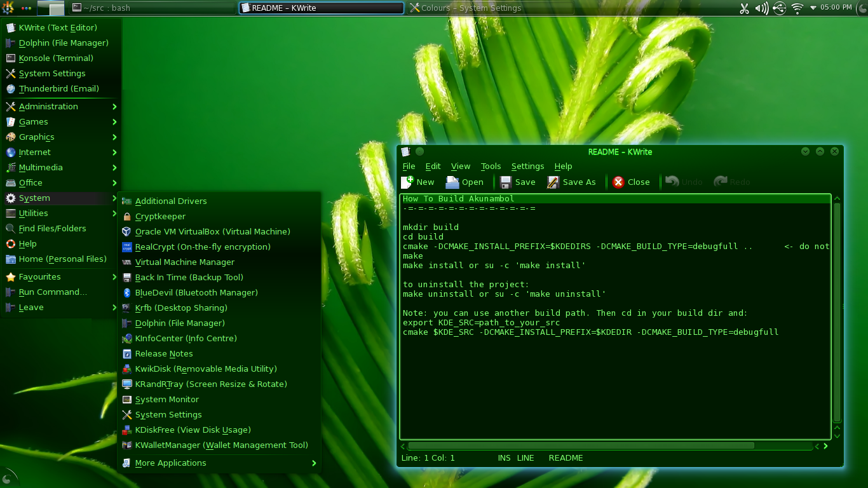Screen dimensions: 868x488
Task: Select Run Command… in main menu
Action: click(x=62, y=292)
